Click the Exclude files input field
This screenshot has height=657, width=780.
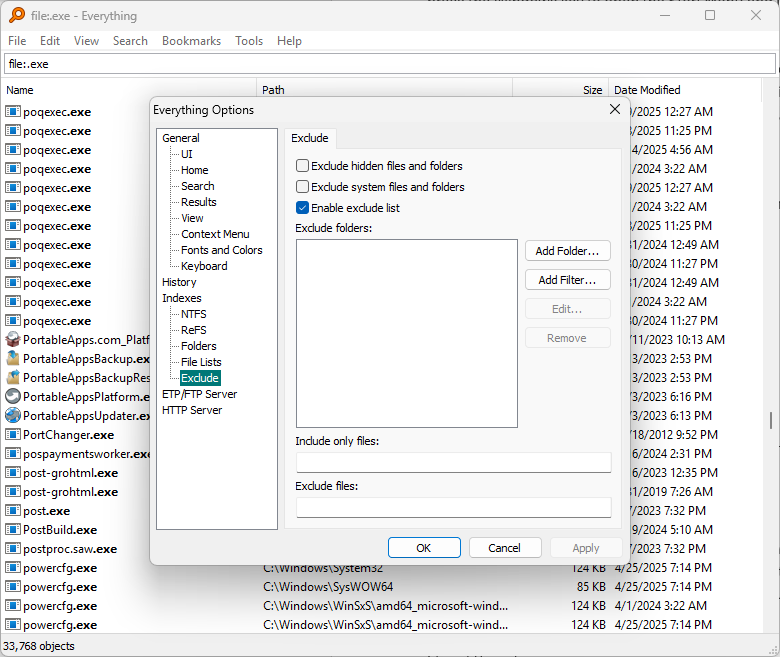point(453,508)
